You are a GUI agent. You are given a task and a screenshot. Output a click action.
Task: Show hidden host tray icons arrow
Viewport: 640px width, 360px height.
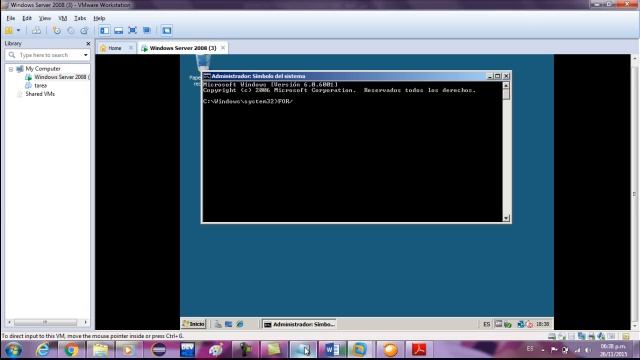click(543, 350)
